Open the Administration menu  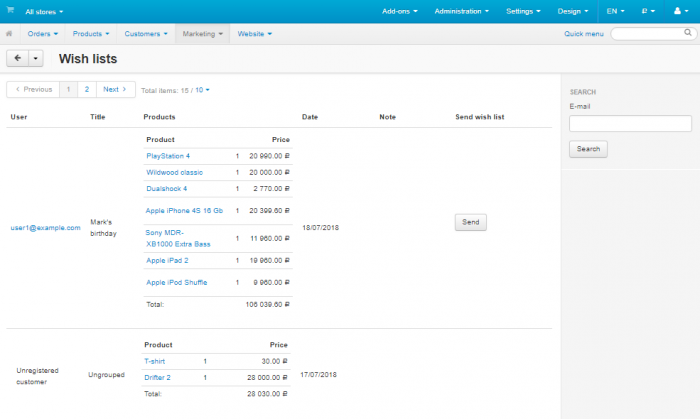(x=462, y=11)
